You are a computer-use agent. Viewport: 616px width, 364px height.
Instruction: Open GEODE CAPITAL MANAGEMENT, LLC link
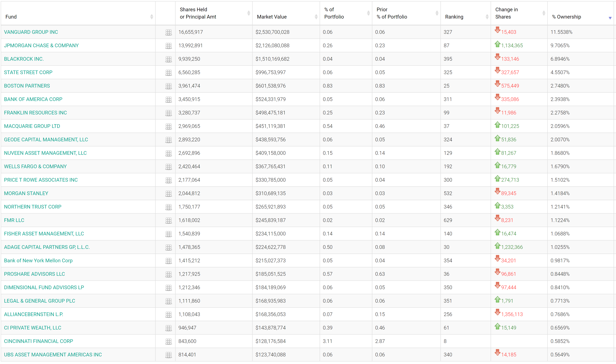tap(46, 140)
